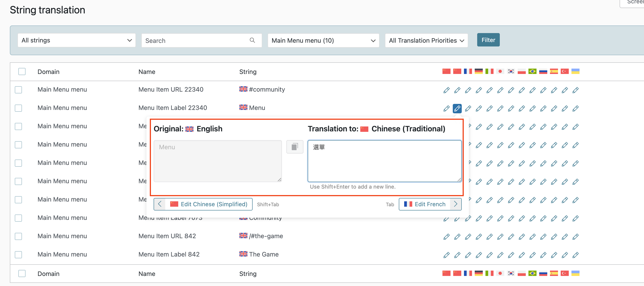Switch to Edit French translation
The width and height of the screenshot is (644, 286).
point(430,204)
